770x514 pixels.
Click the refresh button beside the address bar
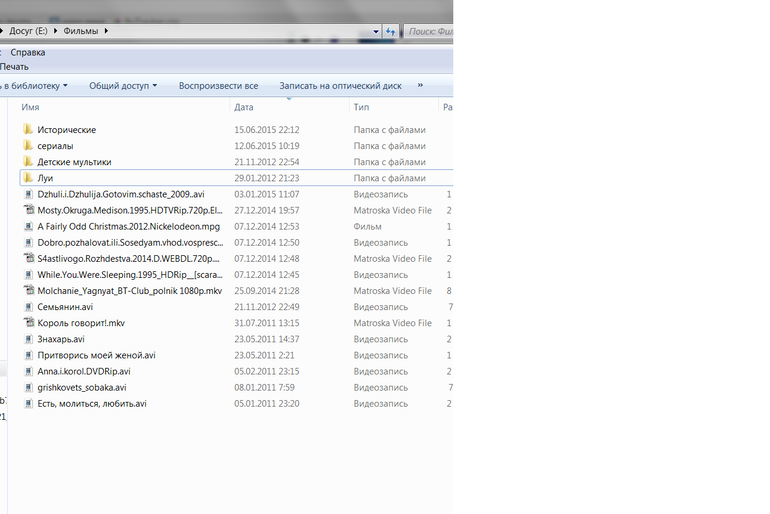click(x=390, y=31)
